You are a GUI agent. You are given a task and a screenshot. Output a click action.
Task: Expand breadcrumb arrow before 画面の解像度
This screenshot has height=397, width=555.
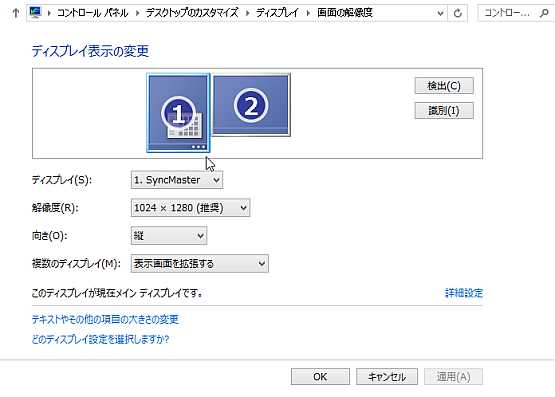[308, 13]
